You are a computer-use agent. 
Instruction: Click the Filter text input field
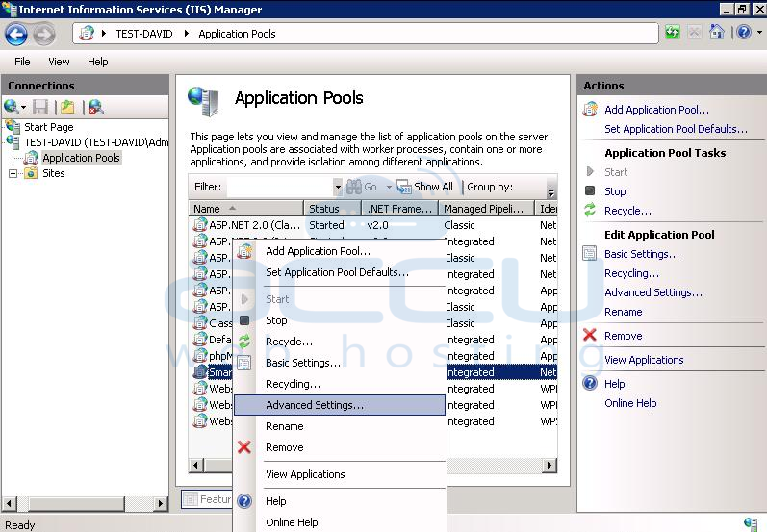coord(280,187)
